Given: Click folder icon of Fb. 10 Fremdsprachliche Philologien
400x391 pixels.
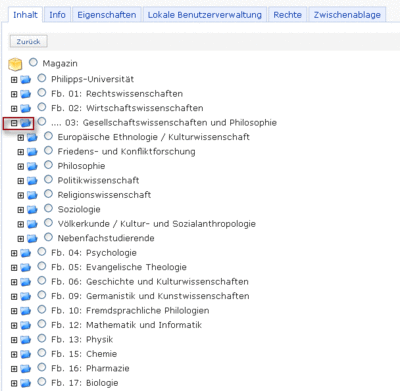Looking at the screenshot, I should [25, 311].
